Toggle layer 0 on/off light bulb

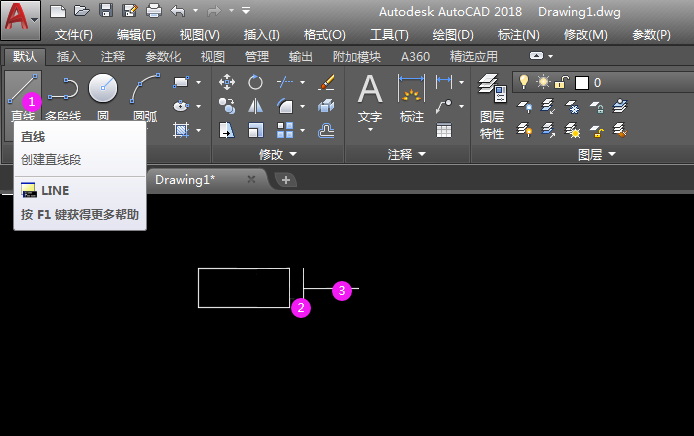(x=524, y=82)
